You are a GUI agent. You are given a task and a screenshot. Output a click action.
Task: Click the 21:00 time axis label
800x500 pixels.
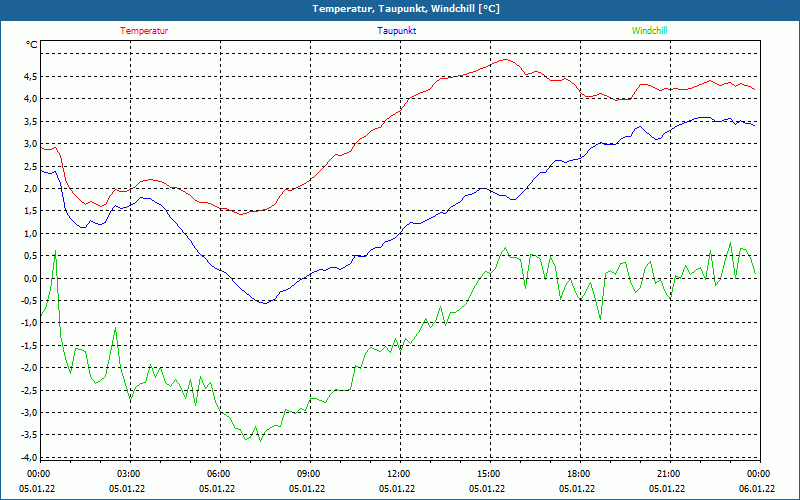click(668, 474)
